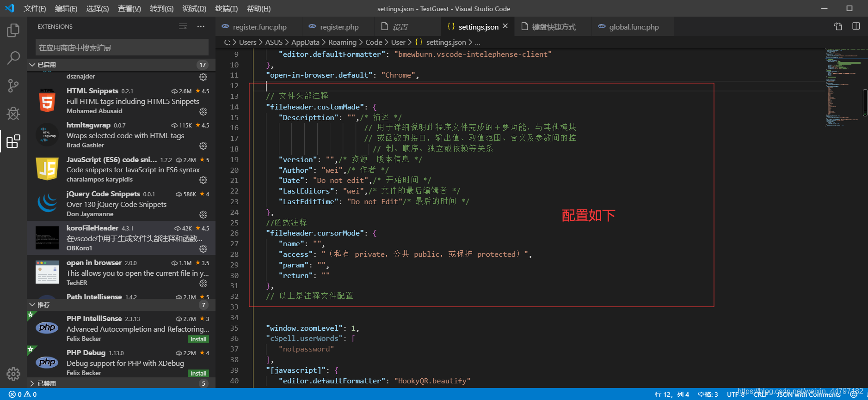Click the feedback smiley in status bar
This screenshot has height=400, width=868.
point(854,394)
